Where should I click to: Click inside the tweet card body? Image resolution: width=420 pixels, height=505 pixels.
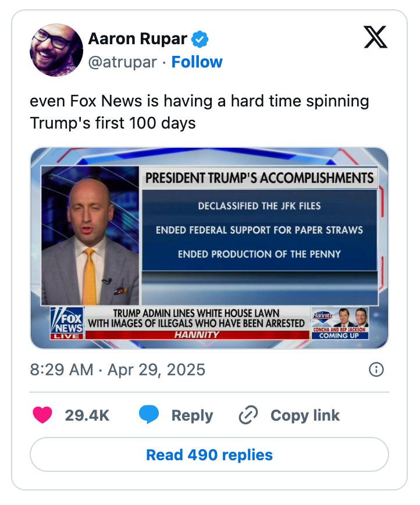pos(209,250)
